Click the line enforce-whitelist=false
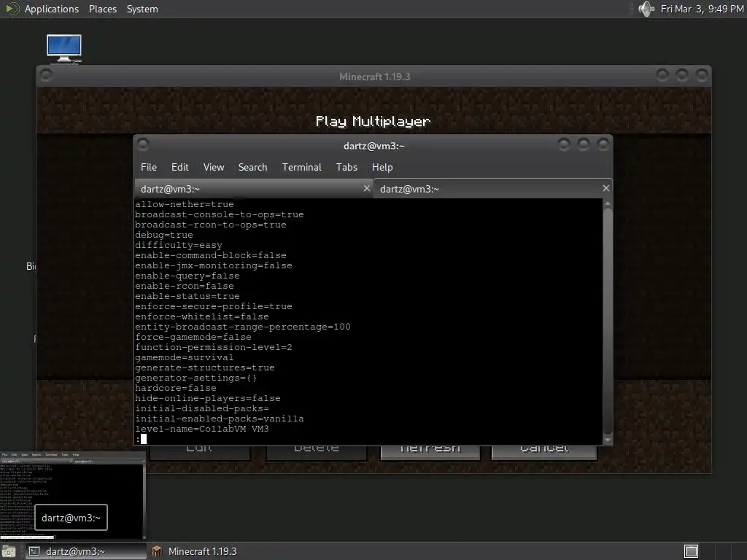The height and width of the screenshot is (560, 747). (202, 316)
